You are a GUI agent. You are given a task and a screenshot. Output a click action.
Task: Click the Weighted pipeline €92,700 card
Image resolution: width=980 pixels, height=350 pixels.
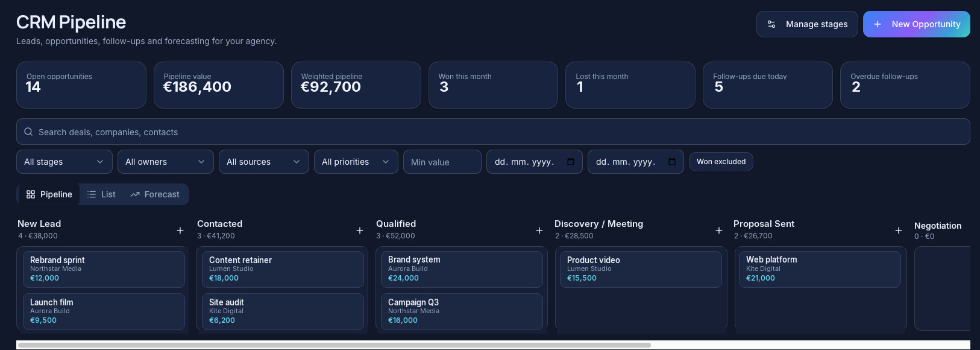356,85
